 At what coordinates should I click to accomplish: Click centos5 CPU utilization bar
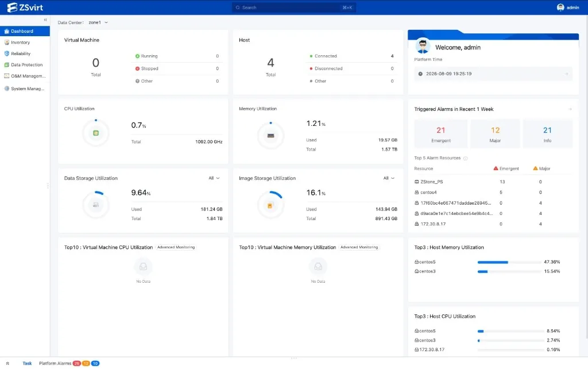point(510,331)
